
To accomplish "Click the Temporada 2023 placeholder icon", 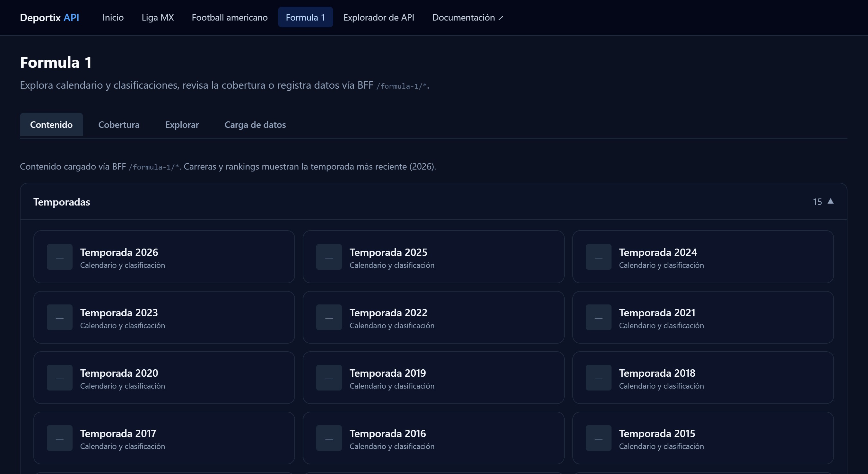I will [x=60, y=317].
